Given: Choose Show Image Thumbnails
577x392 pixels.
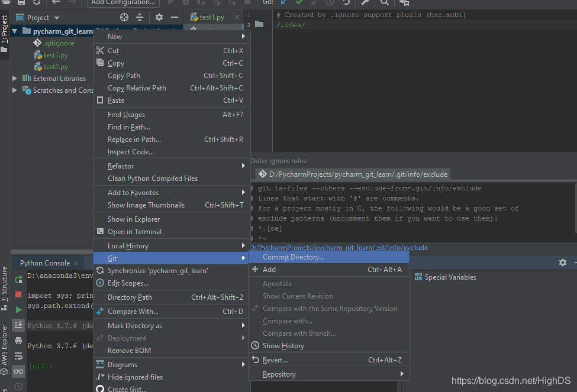Looking at the screenshot, I should pos(172,205).
